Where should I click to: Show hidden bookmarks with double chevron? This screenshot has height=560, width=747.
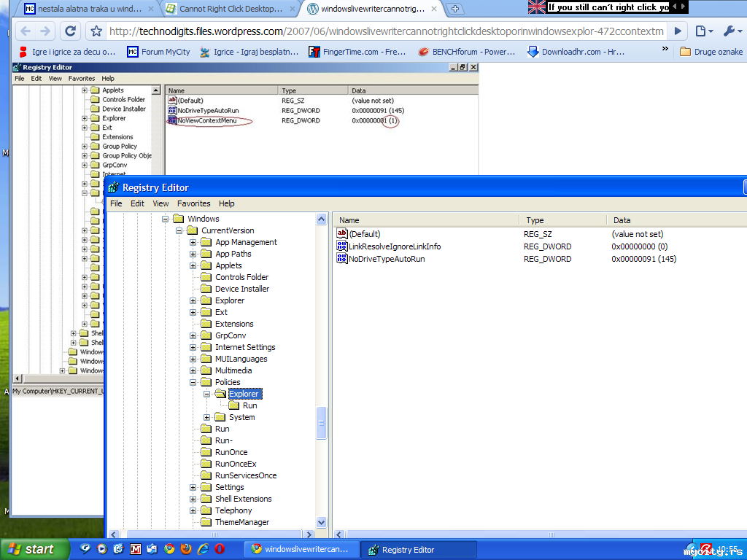[665, 49]
